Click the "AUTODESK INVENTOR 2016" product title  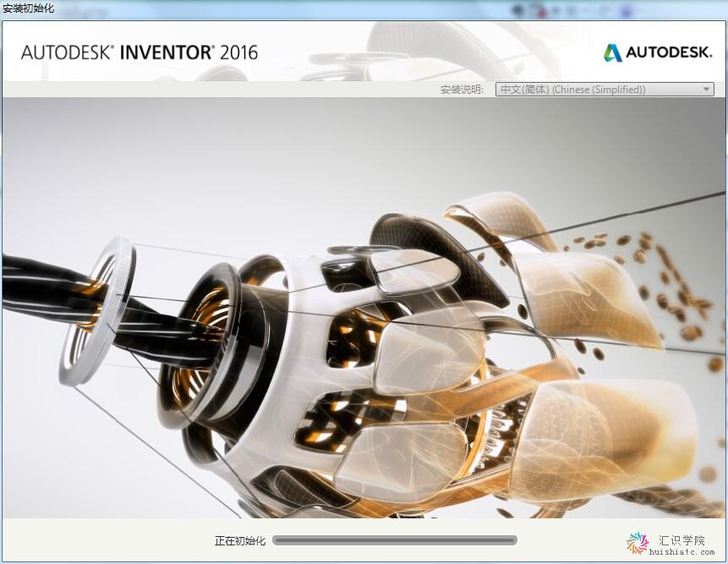pyautogui.click(x=140, y=52)
